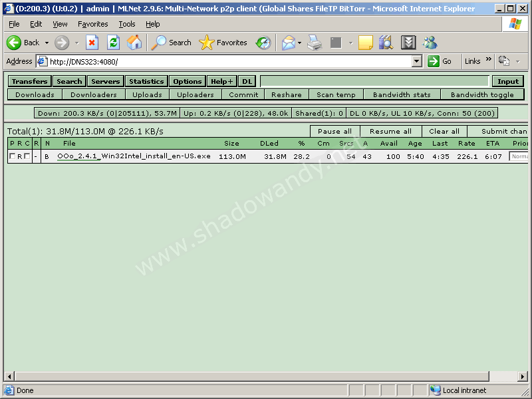Tick the cancel checkbox for OOo download
The height and width of the screenshot is (399, 532).
pos(27,156)
